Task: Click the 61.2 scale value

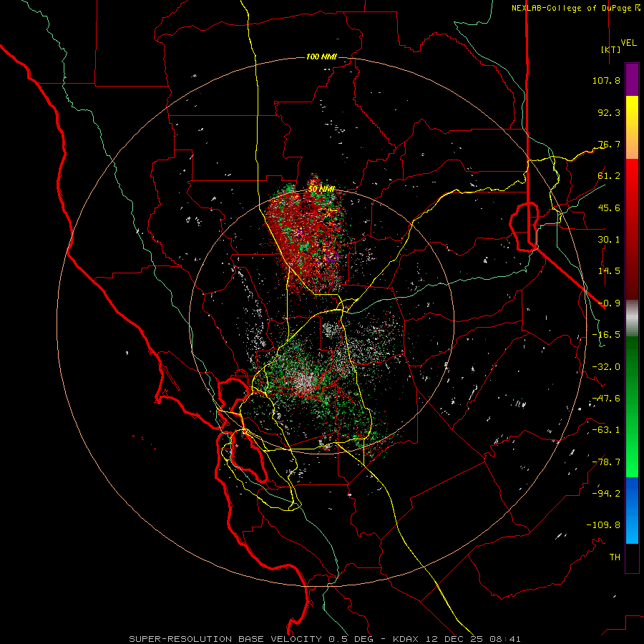Action: tap(609, 176)
